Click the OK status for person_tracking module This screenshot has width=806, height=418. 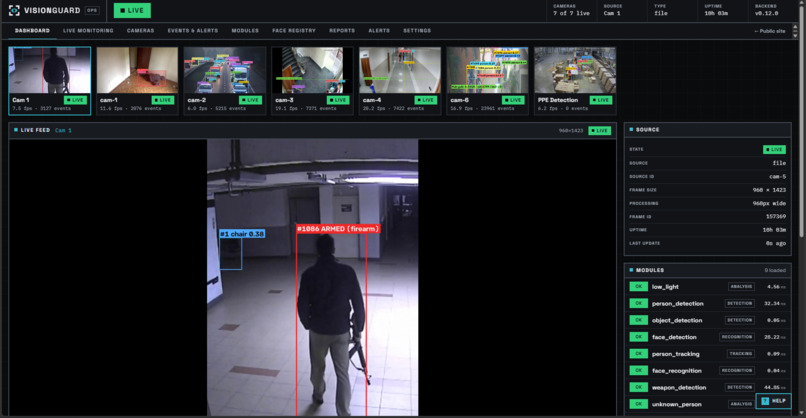638,354
